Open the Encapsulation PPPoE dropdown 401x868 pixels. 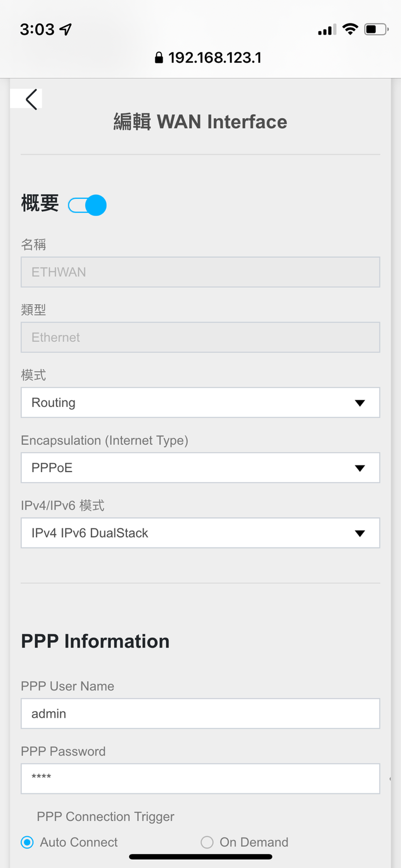point(200,468)
